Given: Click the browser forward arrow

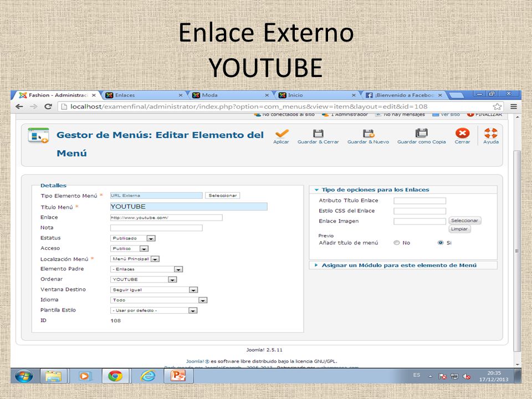Looking at the screenshot, I should tap(34, 106).
